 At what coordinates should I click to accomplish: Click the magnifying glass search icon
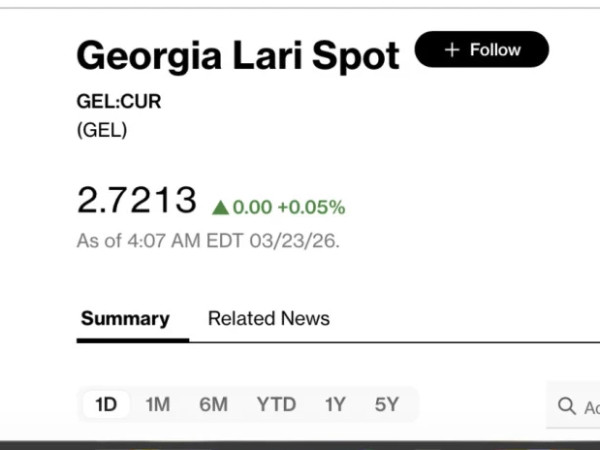(x=567, y=406)
